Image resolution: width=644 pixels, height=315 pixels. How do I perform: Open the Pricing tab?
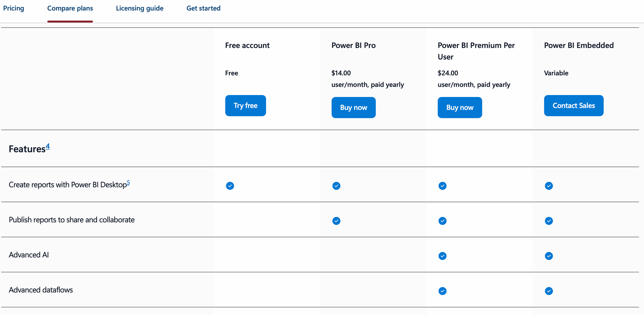[14, 8]
